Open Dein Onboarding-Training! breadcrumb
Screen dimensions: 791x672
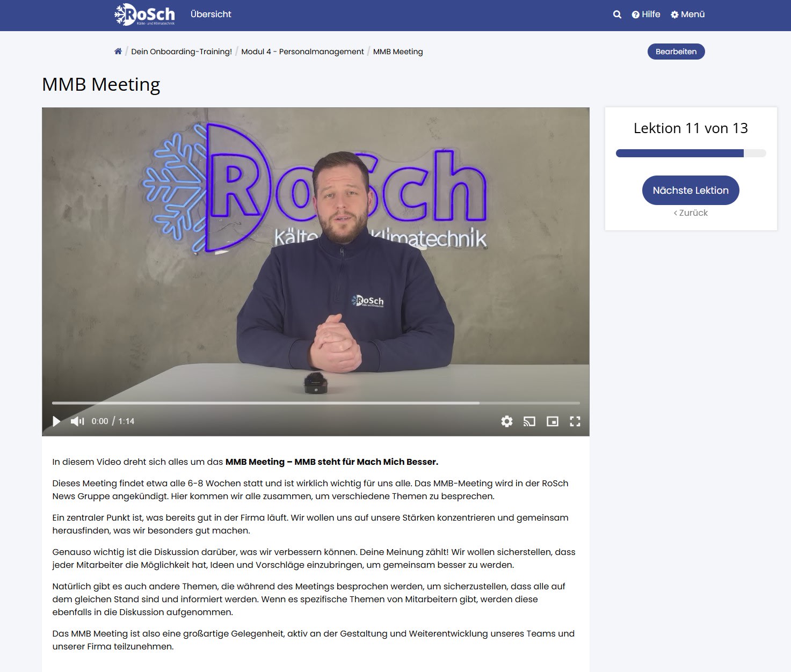(182, 52)
